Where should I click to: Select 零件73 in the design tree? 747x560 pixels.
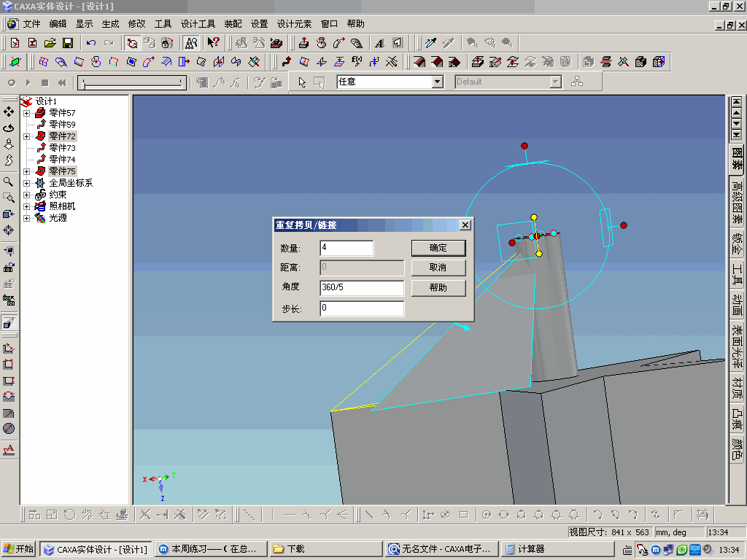click(62, 147)
